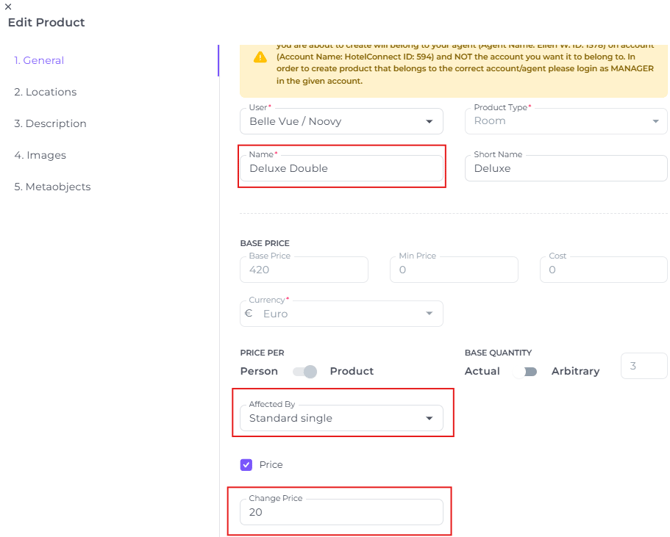Expand the User dropdown arrow
The height and width of the screenshot is (537, 670).
pos(429,121)
